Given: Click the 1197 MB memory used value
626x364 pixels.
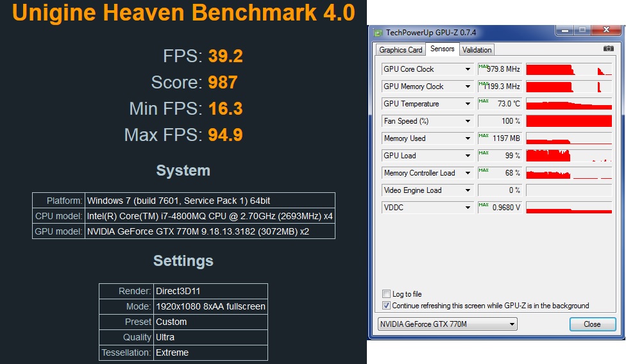Looking at the screenshot, I should coord(500,138).
